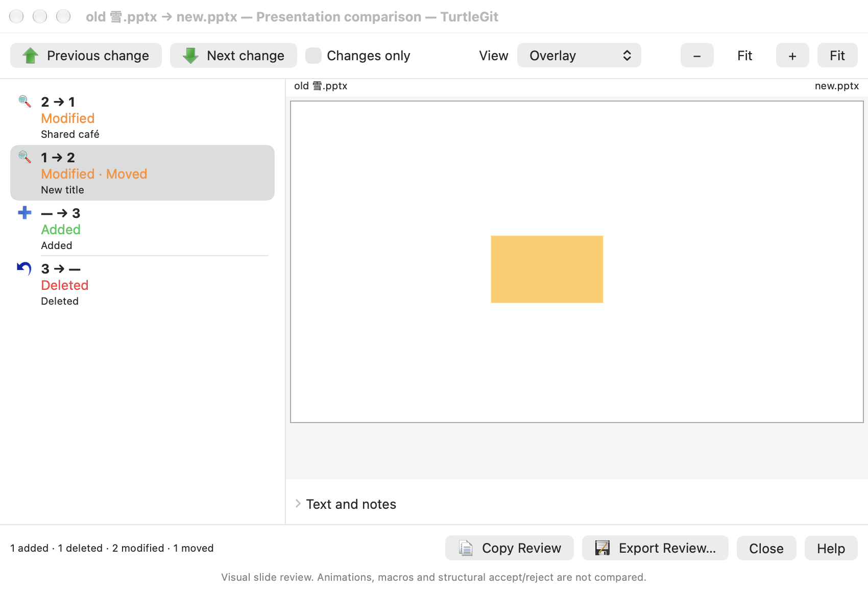Open the Overlay view dropdown

click(579, 55)
